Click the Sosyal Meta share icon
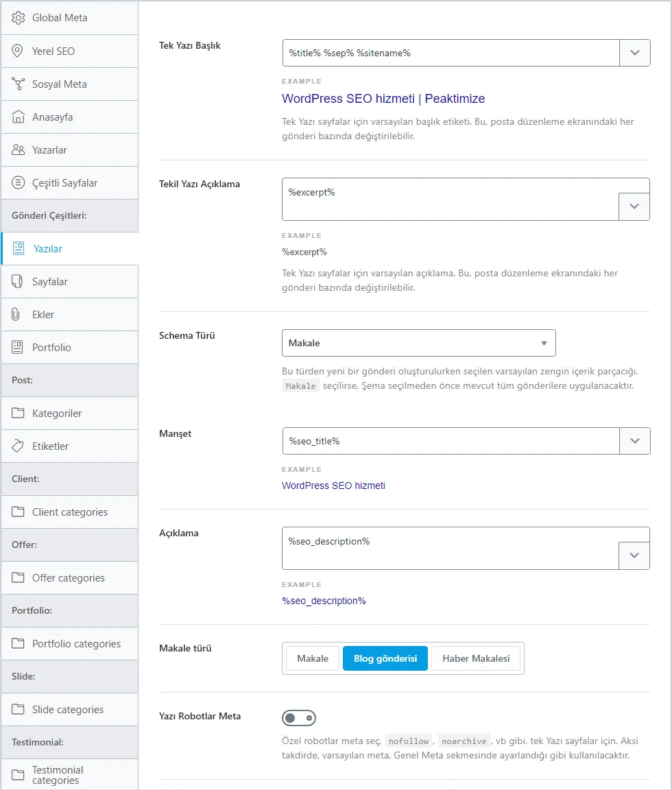The width and height of the screenshot is (672, 790). [x=18, y=84]
